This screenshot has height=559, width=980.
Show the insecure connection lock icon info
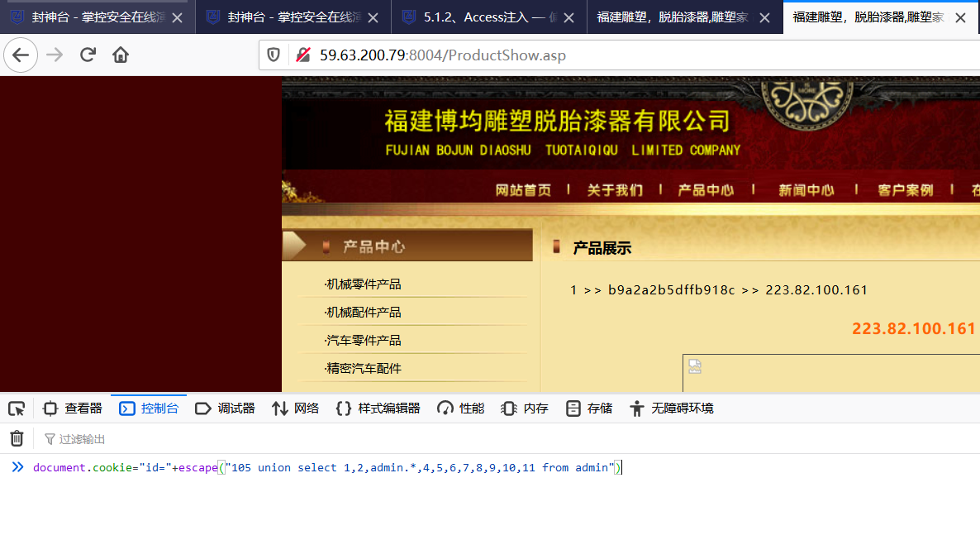pos(303,55)
